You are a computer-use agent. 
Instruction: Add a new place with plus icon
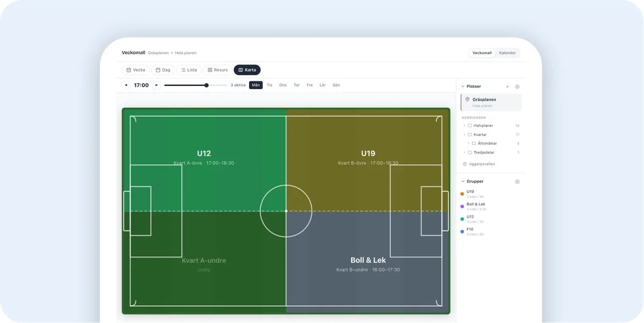pyautogui.click(x=508, y=87)
